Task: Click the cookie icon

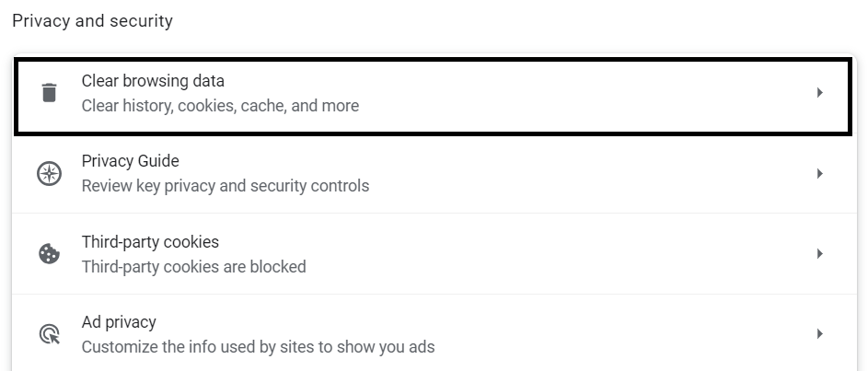Action: pos(49,254)
